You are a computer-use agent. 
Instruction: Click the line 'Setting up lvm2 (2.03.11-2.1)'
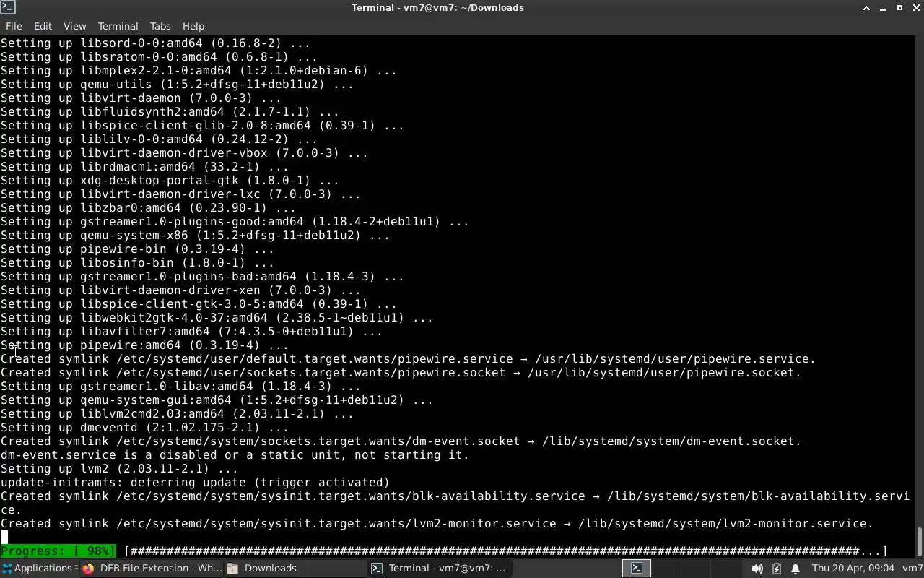119,469
